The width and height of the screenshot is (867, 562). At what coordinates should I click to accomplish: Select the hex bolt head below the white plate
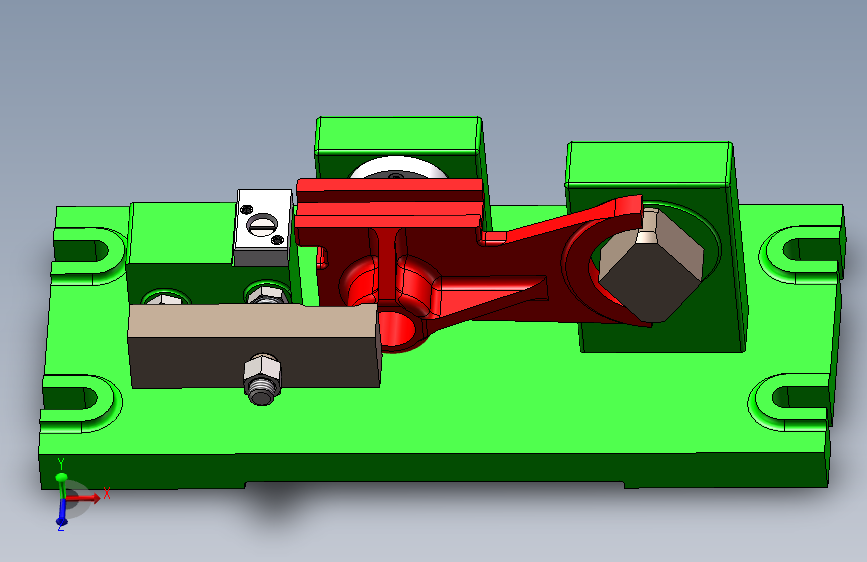[268, 294]
